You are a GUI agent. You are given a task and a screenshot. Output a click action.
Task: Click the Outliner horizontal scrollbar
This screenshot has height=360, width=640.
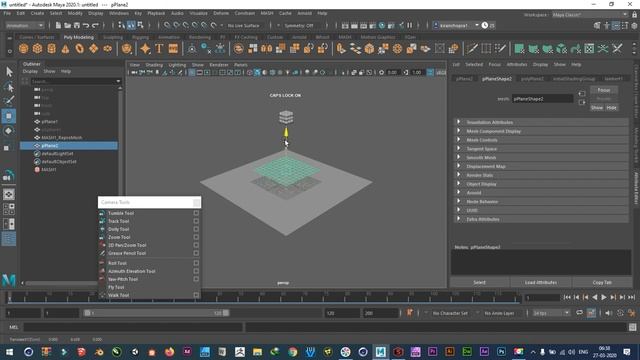pos(61,283)
